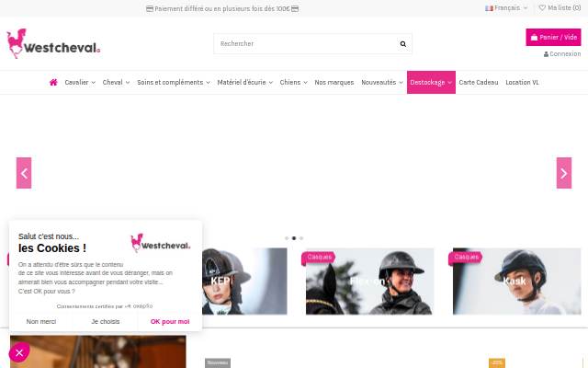The image size is (588, 368).
Task: Open the Westcheval logo in the header
Action: (53, 43)
